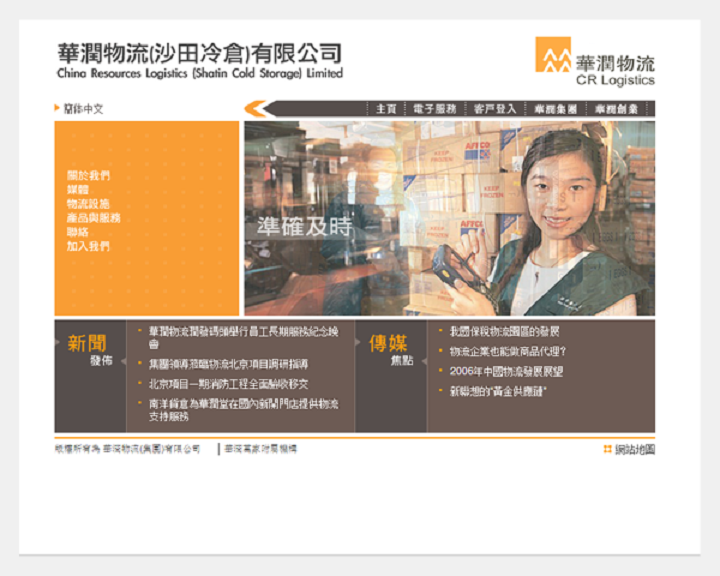
Task: Click the 準確及時 banner caption
Action: pos(304,227)
